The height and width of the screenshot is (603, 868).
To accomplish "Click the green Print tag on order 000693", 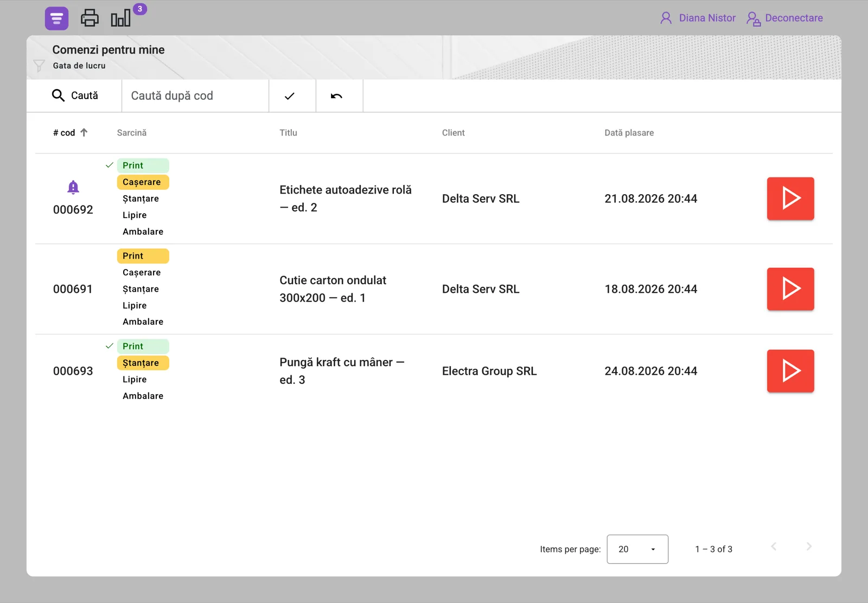I will 143,346.
